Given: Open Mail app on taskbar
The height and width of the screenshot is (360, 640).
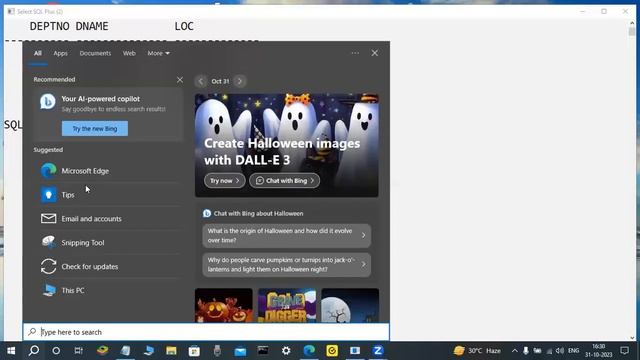Looking at the screenshot, I should point(240,351).
